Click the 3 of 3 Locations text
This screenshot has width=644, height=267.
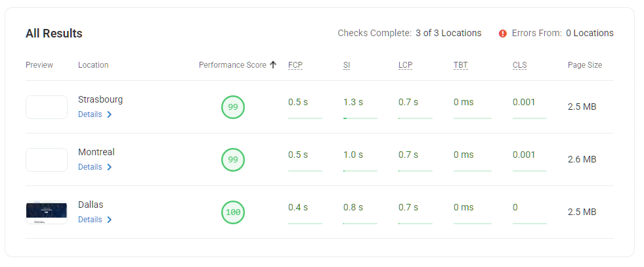[x=448, y=33]
